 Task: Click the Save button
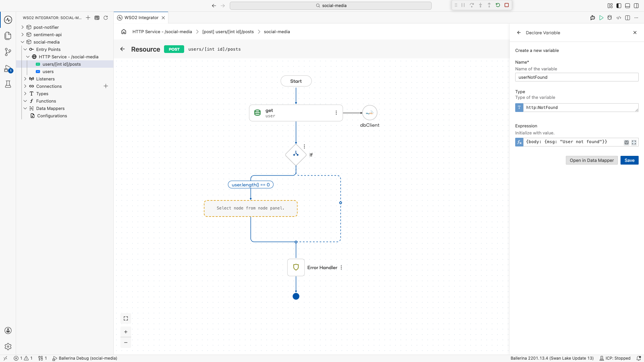629,160
